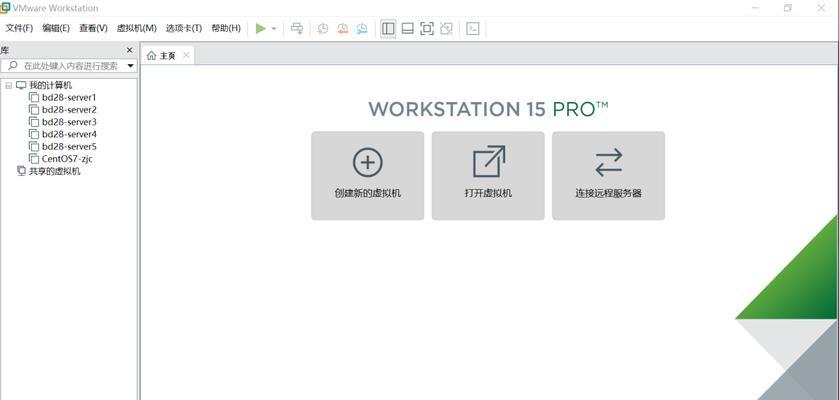Open the 文件(F) menu
This screenshot has width=839, height=400.
click(19, 28)
